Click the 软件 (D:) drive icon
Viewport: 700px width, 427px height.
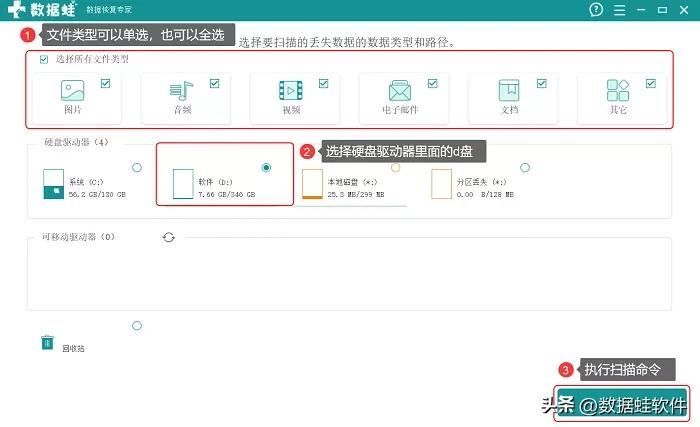(x=183, y=184)
